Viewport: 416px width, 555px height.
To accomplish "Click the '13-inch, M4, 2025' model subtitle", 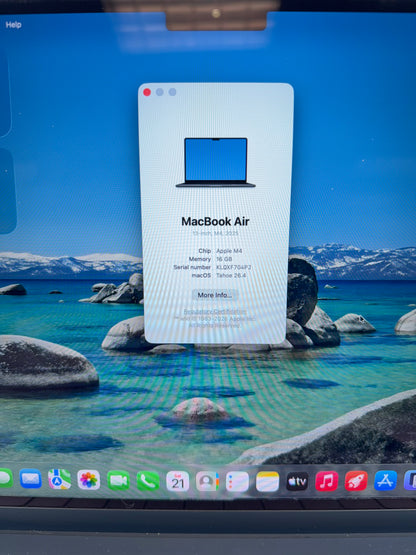I will 215,234.
